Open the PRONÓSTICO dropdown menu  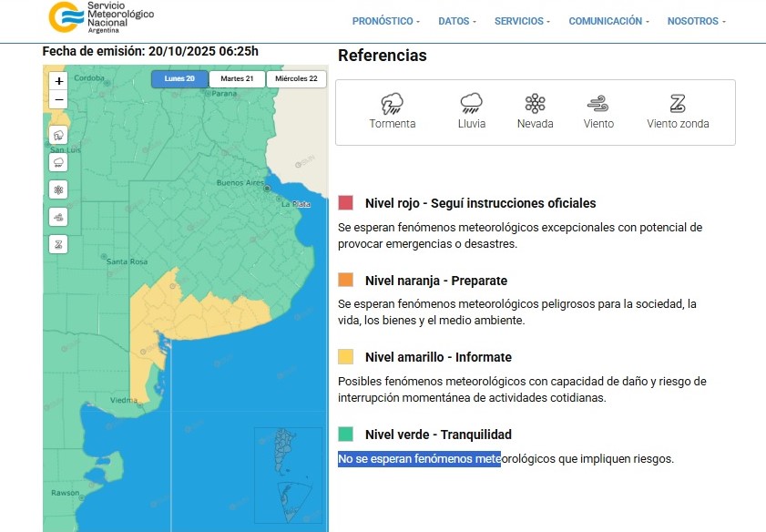[386, 21]
